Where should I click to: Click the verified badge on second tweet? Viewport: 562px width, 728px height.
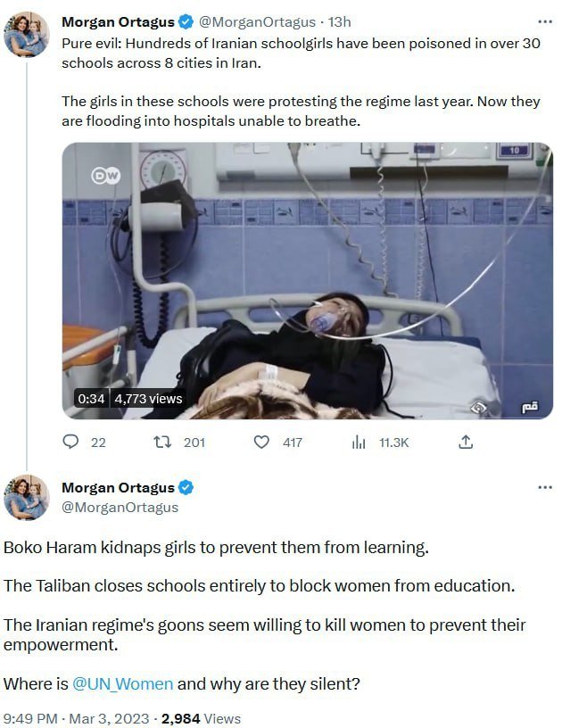pos(186,487)
